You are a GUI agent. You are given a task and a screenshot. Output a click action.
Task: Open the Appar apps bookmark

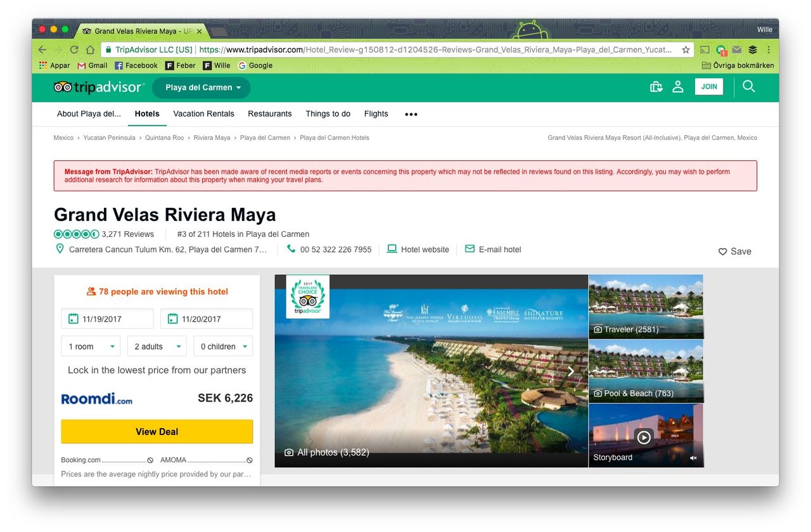click(x=54, y=65)
